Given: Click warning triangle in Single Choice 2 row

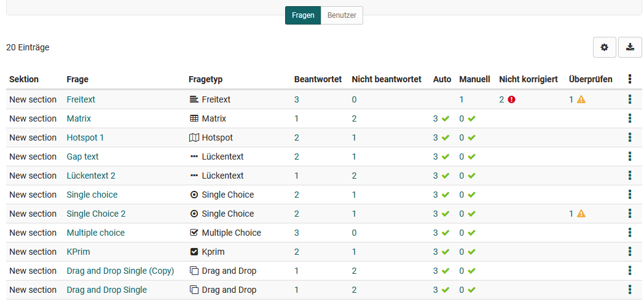Looking at the screenshot, I should point(581,214).
